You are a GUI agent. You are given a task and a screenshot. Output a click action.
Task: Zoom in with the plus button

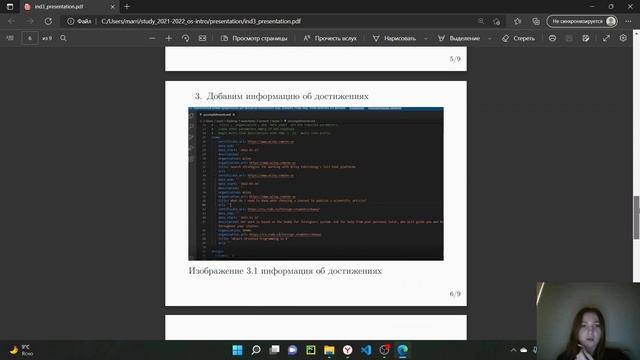pyautogui.click(x=169, y=38)
